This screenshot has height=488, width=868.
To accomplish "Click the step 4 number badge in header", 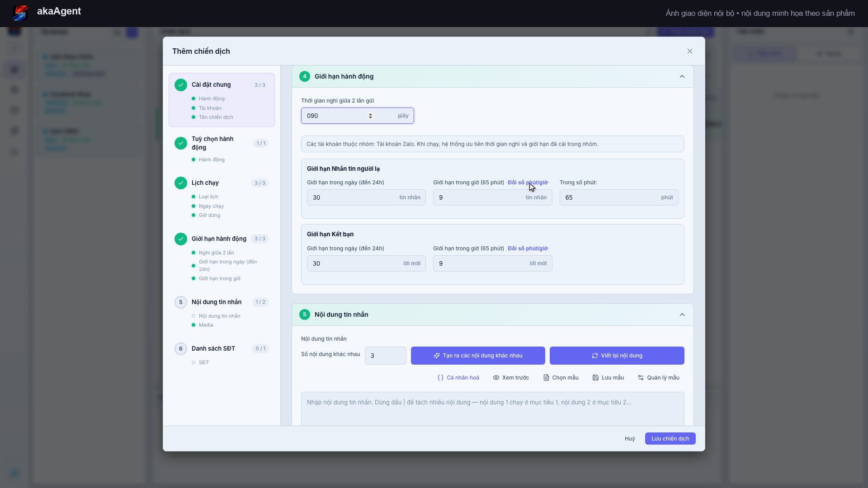I will click(305, 76).
